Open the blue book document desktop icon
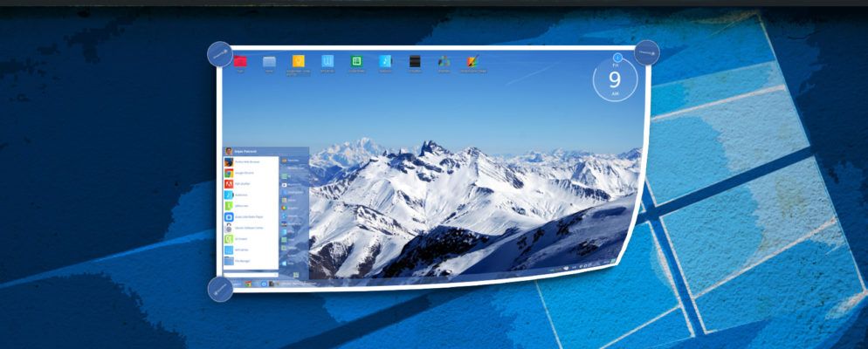Screen dimensions: 868x349 tap(327, 61)
